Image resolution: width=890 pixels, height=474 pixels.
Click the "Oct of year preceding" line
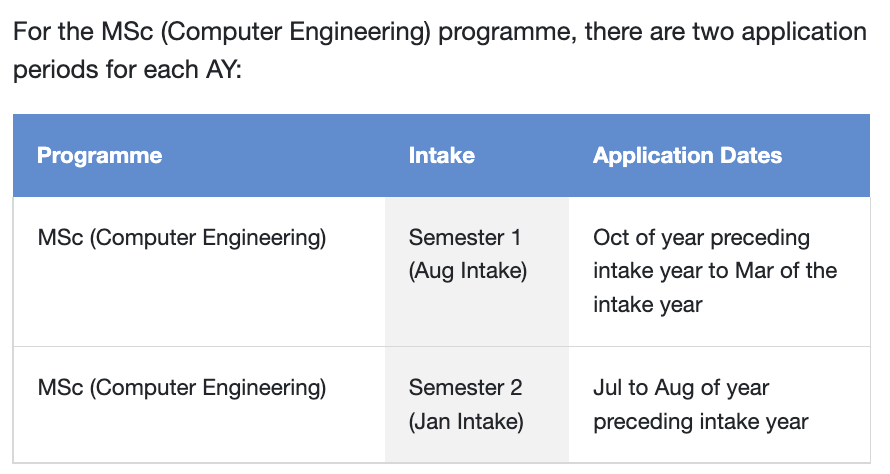click(701, 238)
